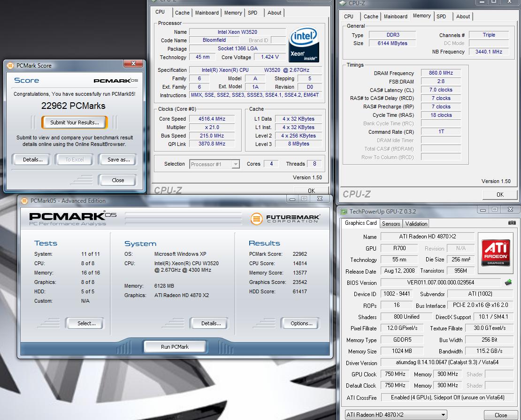Click the Intel Xeon logo in CPU-Z
Image resolution: width=521 pixels, height=420 pixels.
304,45
